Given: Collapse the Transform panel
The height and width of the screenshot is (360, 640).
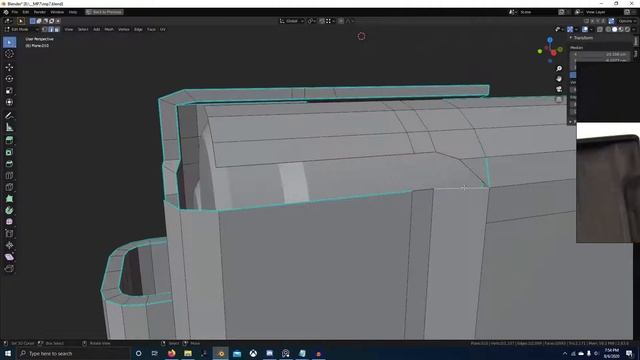Looking at the screenshot, I should [x=582, y=38].
